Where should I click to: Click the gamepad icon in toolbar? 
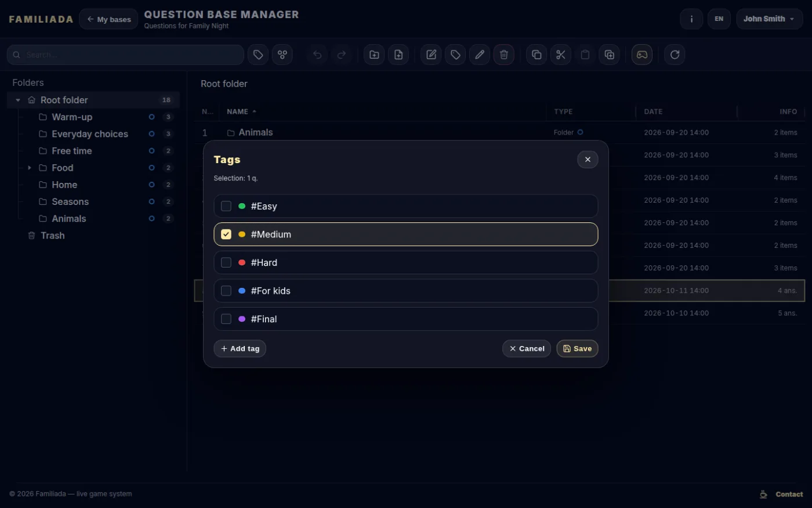642,55
